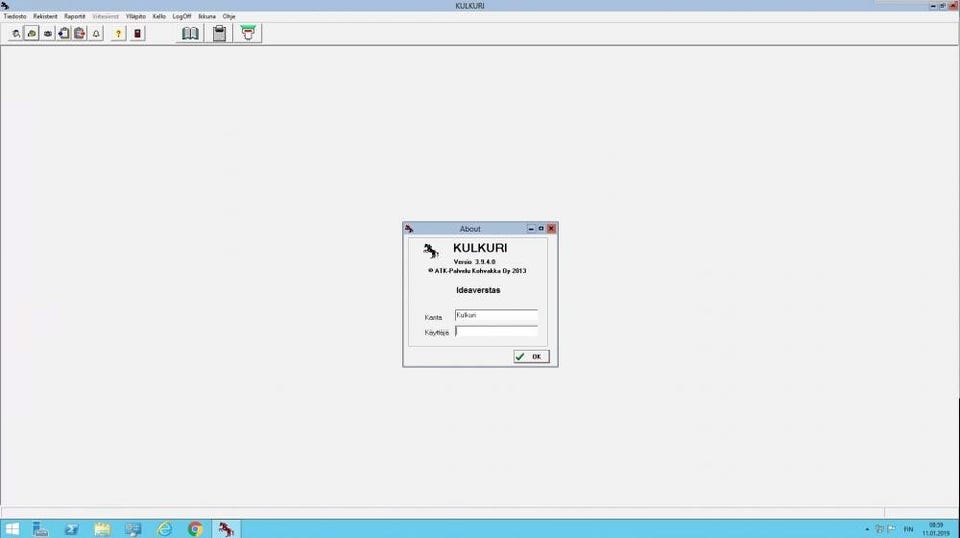Click OK in the About dialog
The image size is (960, 538).
(x=531, y=357)
